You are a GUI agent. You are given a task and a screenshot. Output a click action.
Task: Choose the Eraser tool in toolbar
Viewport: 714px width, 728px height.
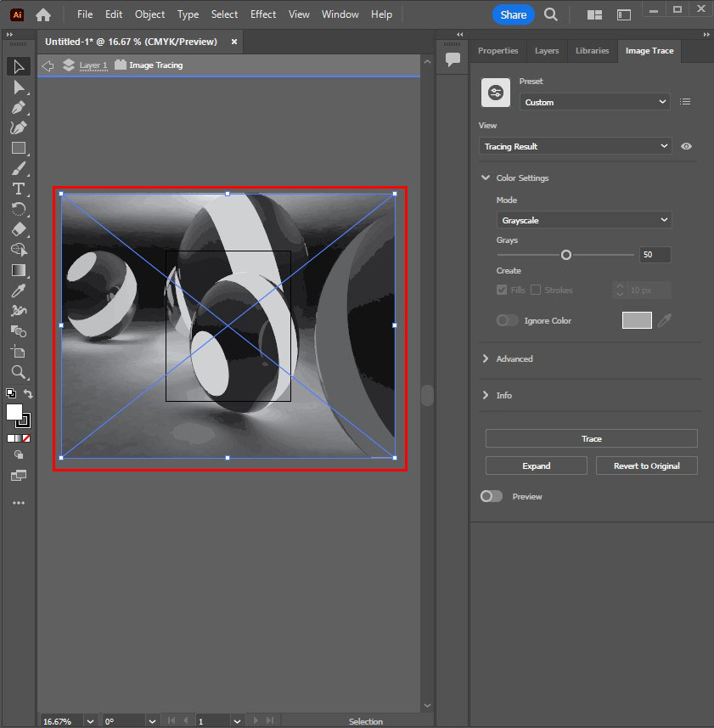click(19, 229)
